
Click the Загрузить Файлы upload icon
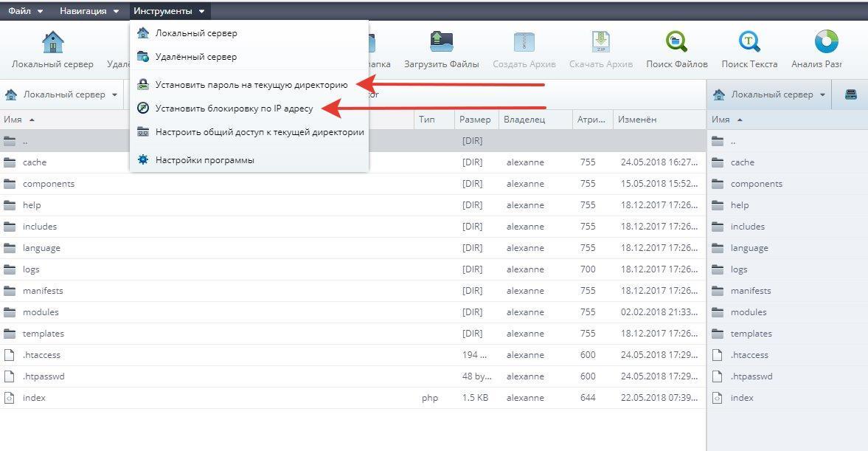pyautogui.click(x=441, y=42)
